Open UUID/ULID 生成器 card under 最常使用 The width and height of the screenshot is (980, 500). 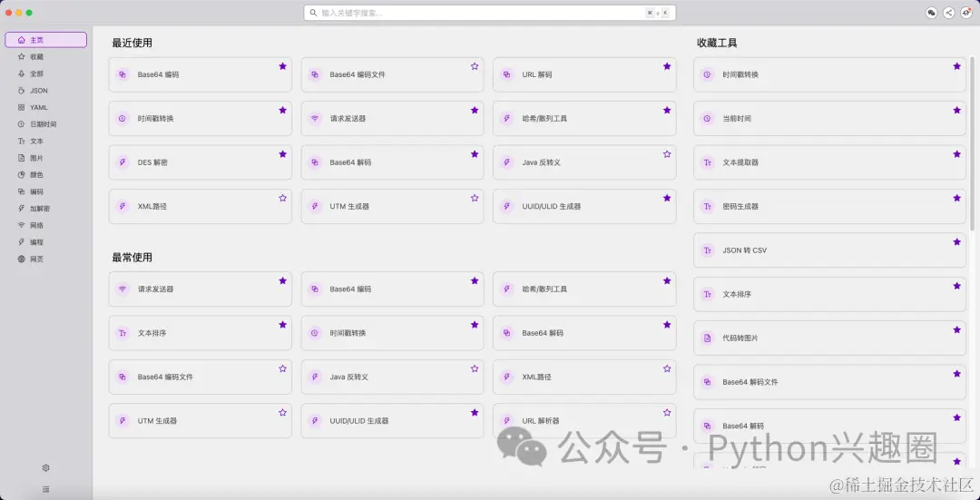click(x=393, y=421)
